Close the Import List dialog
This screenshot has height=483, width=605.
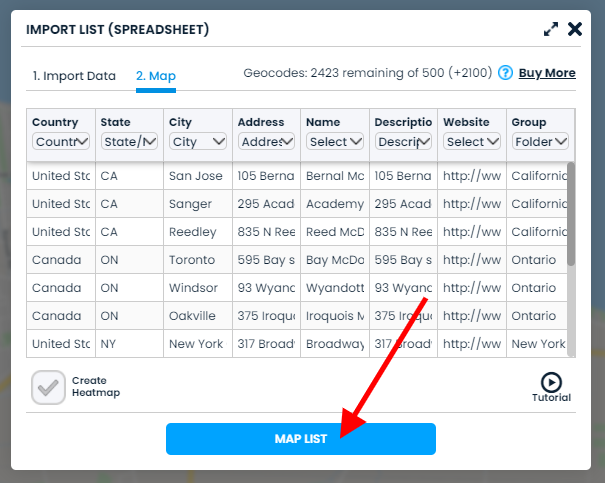click(575, 29)
